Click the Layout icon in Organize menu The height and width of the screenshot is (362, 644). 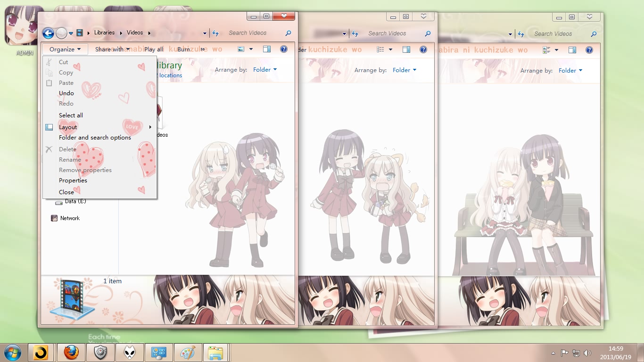point(49,127)
